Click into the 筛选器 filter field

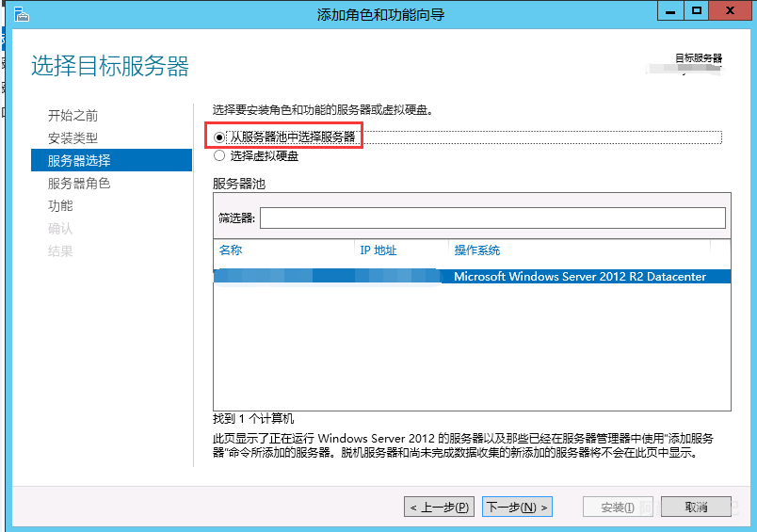[x=492, y=218]
